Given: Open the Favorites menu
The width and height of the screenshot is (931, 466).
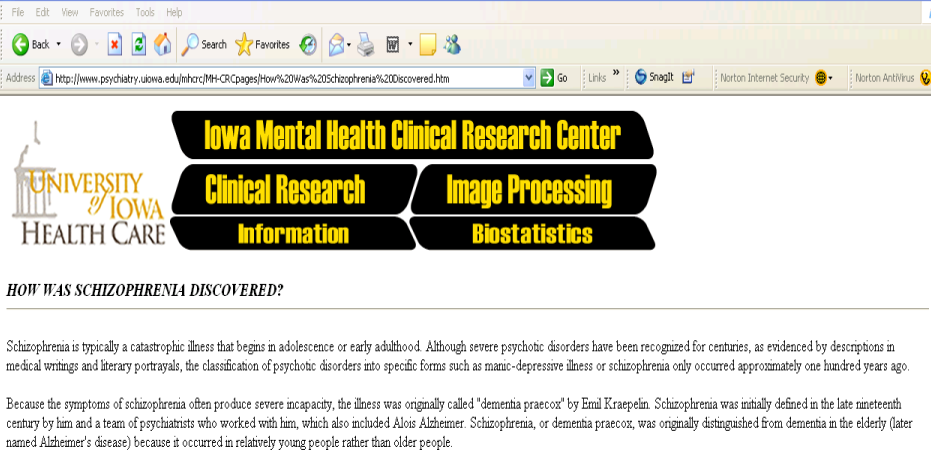Looking at the screenshot, I should coord(107,12).
